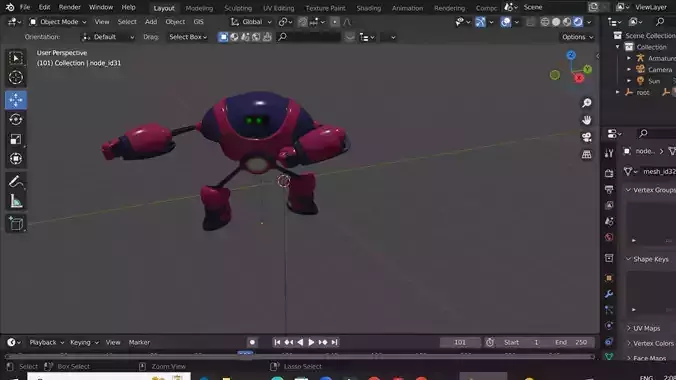The image size is (676, 380).
Task: Open Particles properties tab
Action: tap(609, 310)
